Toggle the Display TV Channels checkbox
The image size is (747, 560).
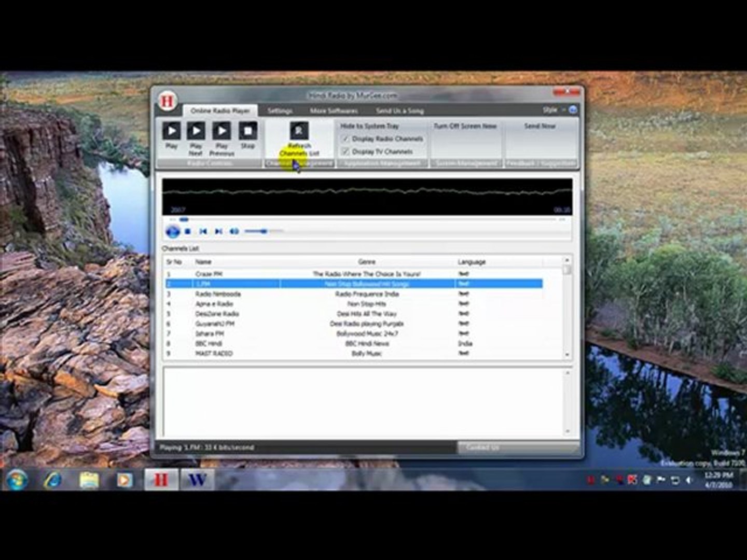click(x=345, y=151)
